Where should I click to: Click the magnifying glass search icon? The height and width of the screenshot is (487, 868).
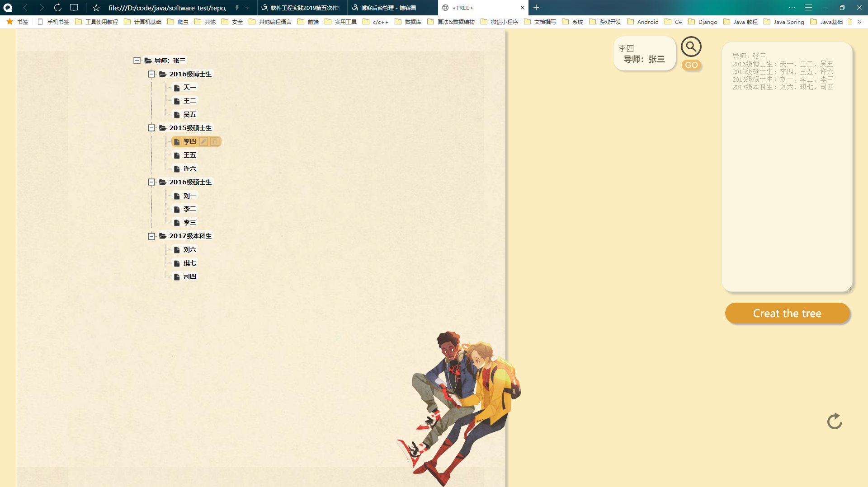[x=691, y=47]
